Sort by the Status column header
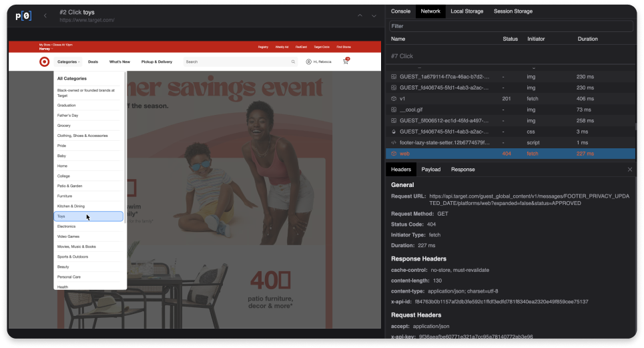Viewport: 644px width, 348px height. 510,39
